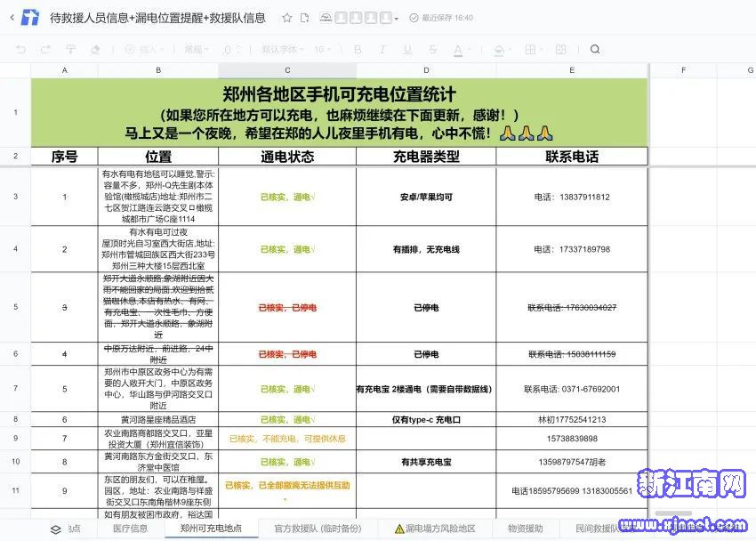
Task: Star this document as favorite
Action: pos(287,18)
